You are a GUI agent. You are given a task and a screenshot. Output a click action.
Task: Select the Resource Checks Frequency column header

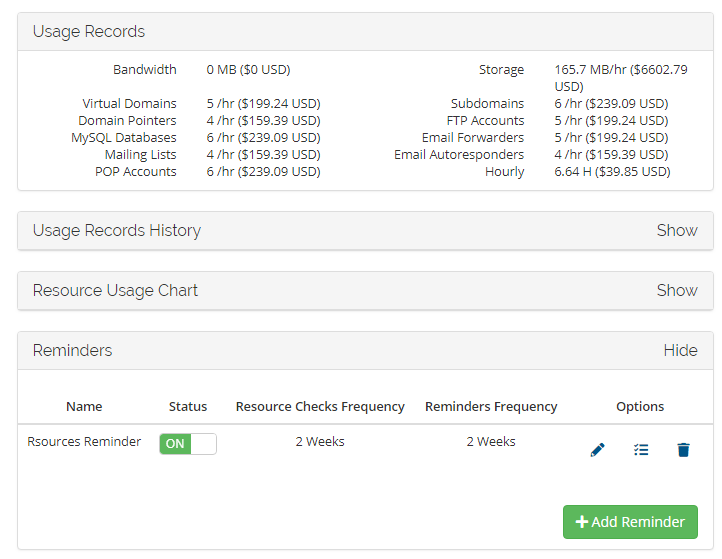pos(320,407)
